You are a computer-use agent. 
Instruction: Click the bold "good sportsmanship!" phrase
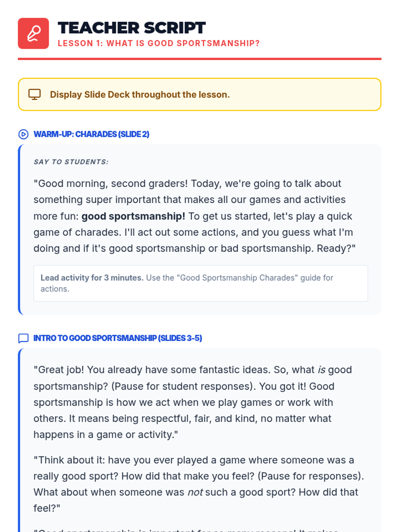point(133,216)
